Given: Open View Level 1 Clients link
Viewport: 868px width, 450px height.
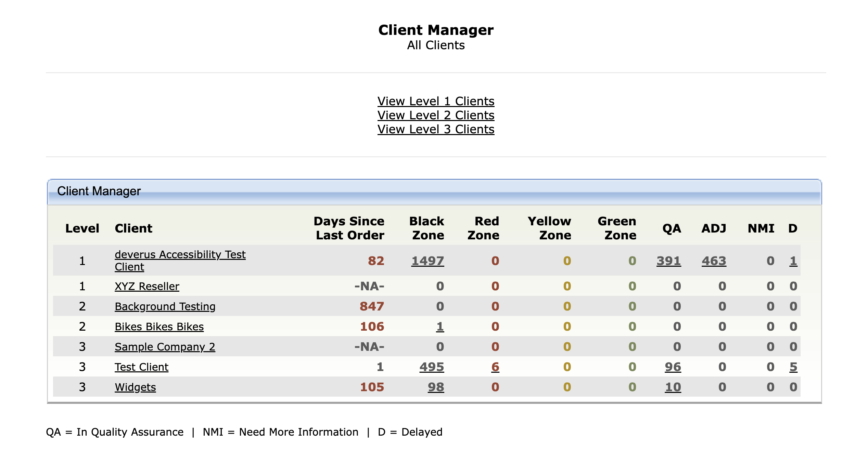Looking at the screenshot, I should pyautogui.click(x=436, y=101).
